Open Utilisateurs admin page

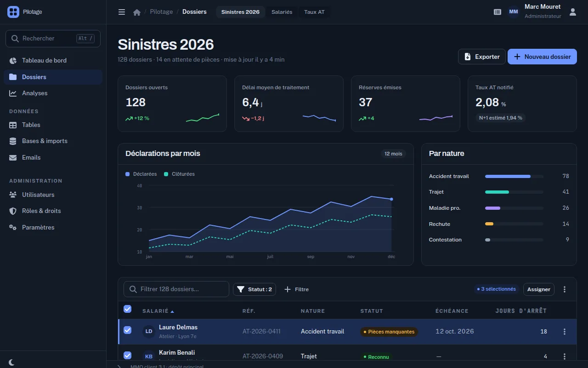[53, 195]
